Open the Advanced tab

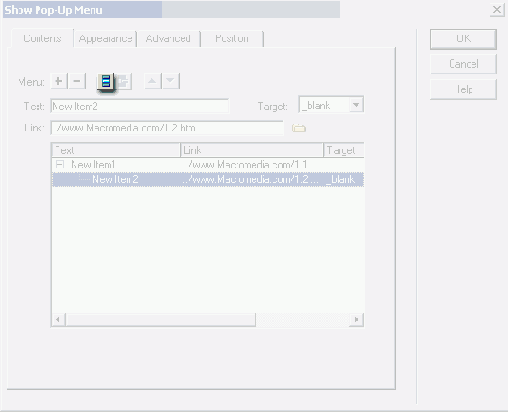(168, 39)
